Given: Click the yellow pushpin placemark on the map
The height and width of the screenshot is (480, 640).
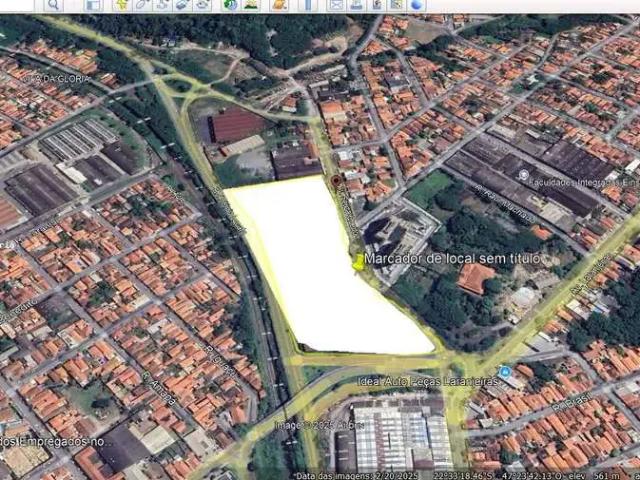Looking at the screenshot, I should click(358, 262).
